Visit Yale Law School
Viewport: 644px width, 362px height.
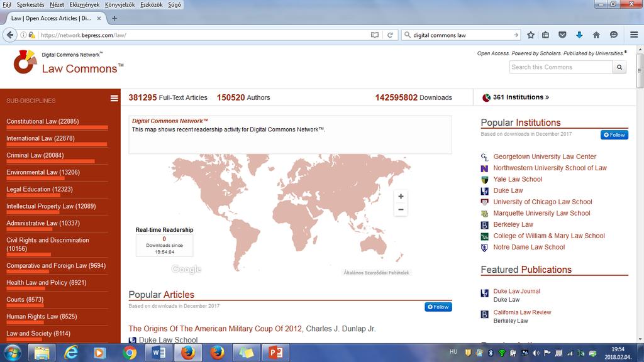pyautogui.click(x=518, y=179)
